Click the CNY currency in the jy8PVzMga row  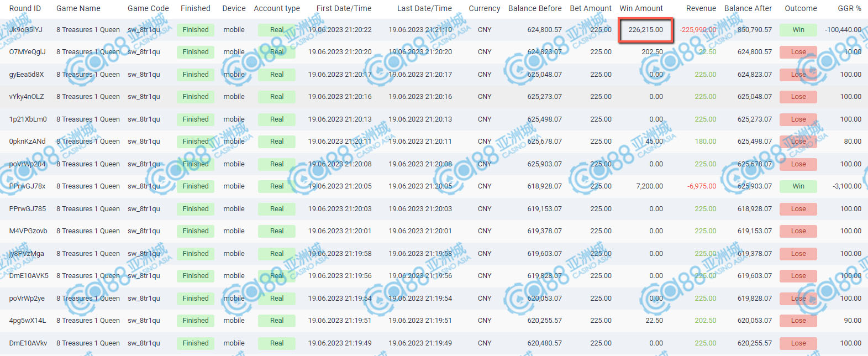click(485, 254)
